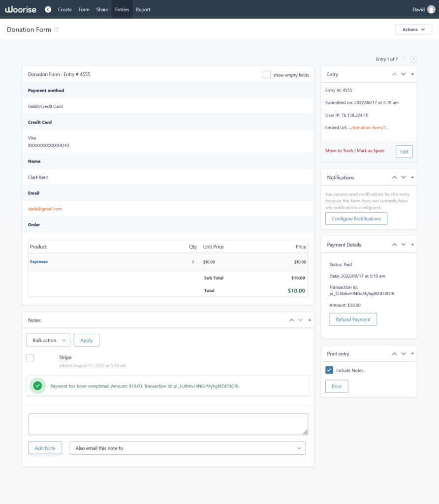The height and width of the screenshot is (504, 439).
Task: Disable the Include Notes checkbox
Action: click(330, 370)
